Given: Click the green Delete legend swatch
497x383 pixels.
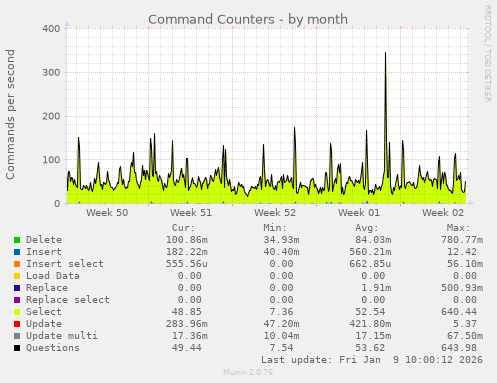Looking at the screenshot, I should coord(17,240).
